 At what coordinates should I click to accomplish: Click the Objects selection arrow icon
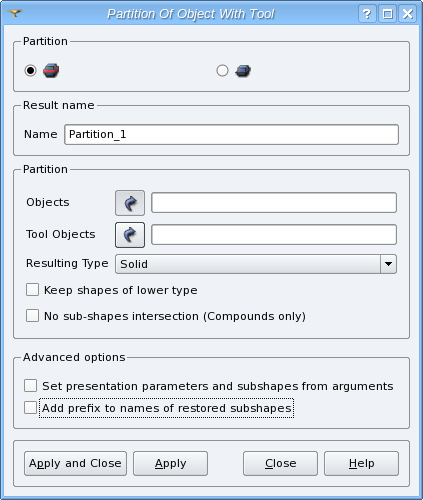pyautogui.click(x=130, y=203)
